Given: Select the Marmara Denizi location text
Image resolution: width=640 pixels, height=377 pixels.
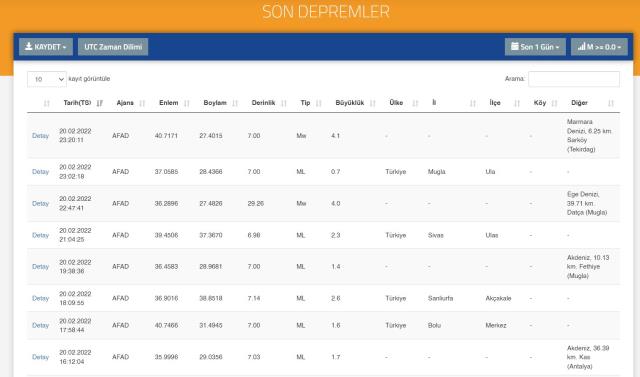Looking at the screenshot, I should tap(589, 136).
